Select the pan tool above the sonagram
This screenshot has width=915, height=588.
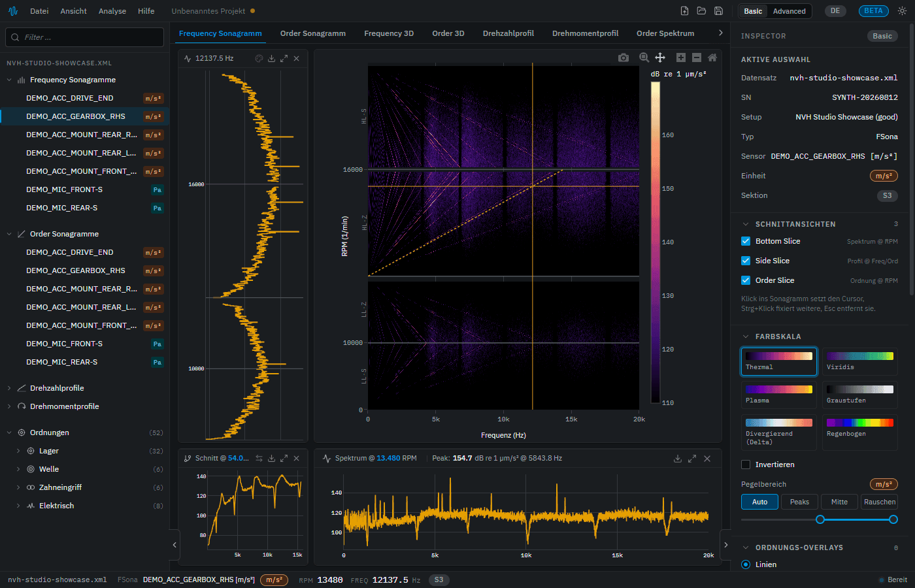tap(660, 58)
